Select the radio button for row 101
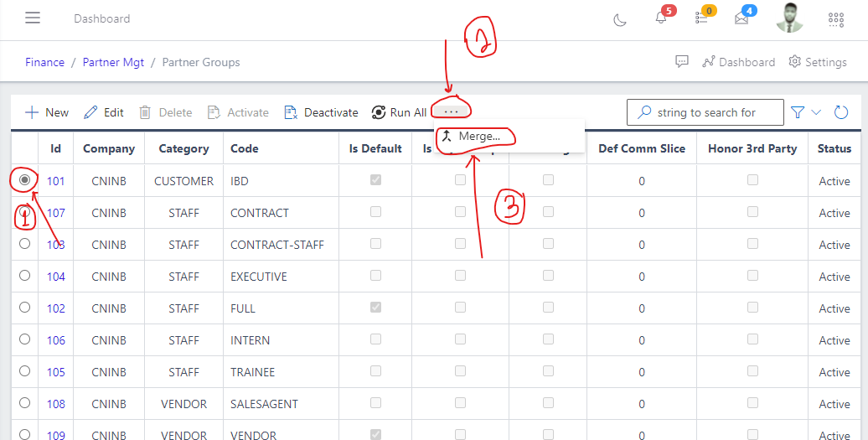The height and width of the screenshot is (440, 868). 25,180
